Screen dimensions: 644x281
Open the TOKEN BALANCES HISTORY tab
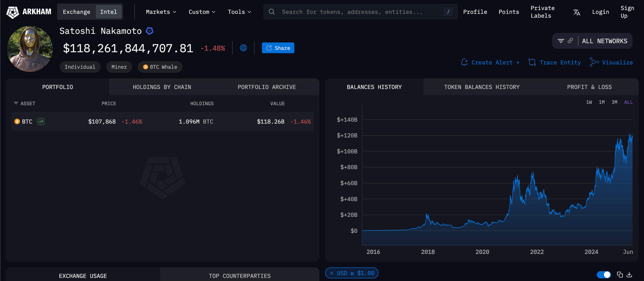point(481,87)
